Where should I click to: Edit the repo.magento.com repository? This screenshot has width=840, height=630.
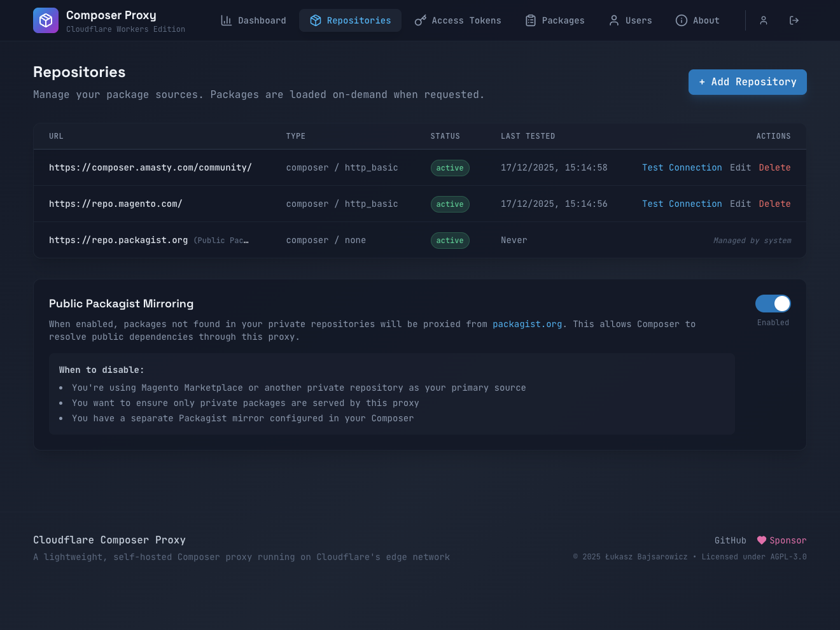point(740,204)
